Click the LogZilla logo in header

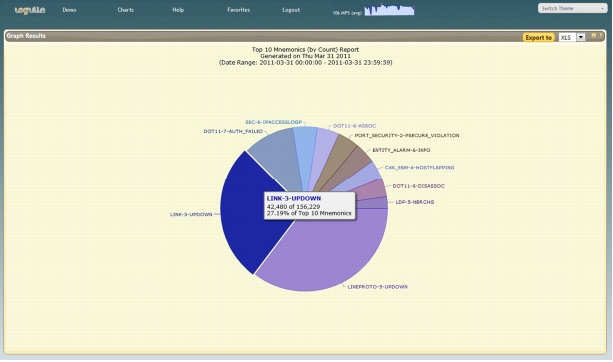tap(30, 10)
